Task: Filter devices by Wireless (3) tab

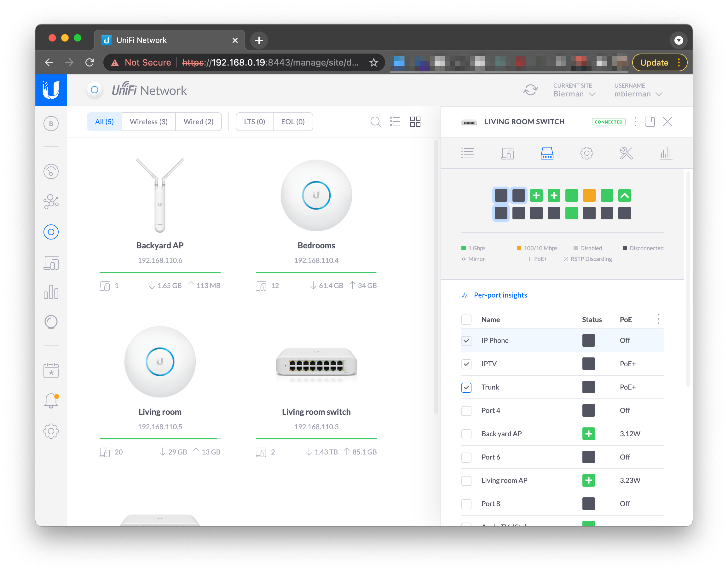Action: point(149,122)
